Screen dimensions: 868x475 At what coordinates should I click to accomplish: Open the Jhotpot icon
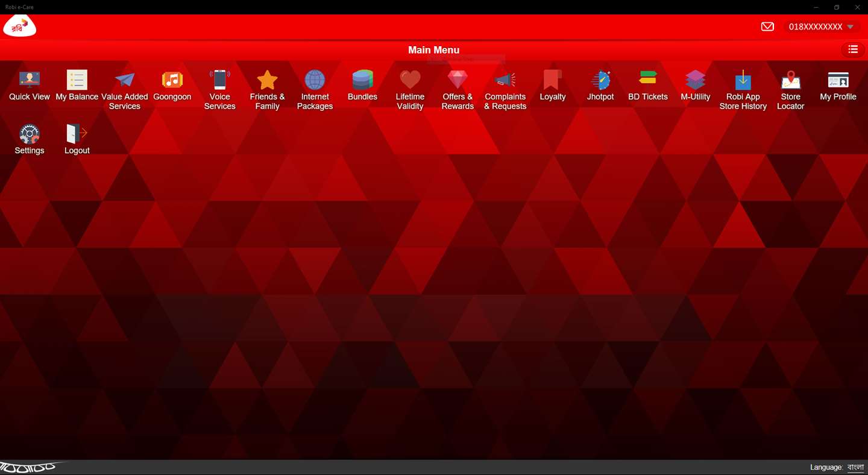[600, 80]
